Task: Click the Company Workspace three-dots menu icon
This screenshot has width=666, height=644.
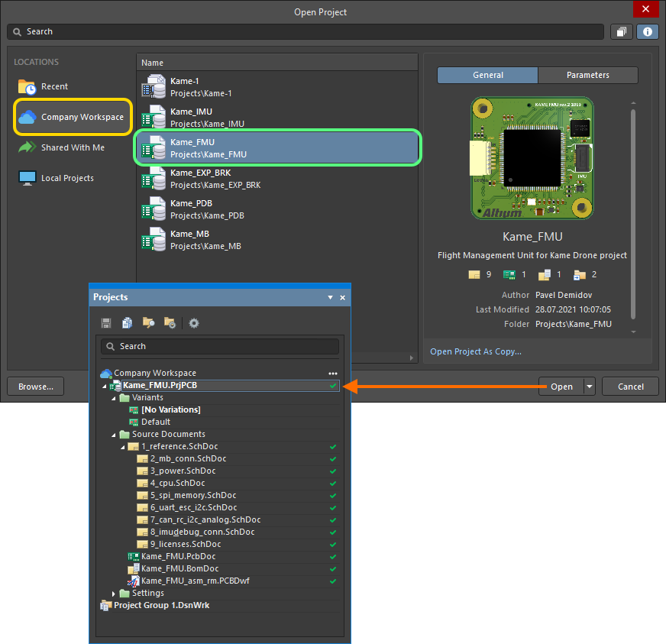Action: click(332, 374)
